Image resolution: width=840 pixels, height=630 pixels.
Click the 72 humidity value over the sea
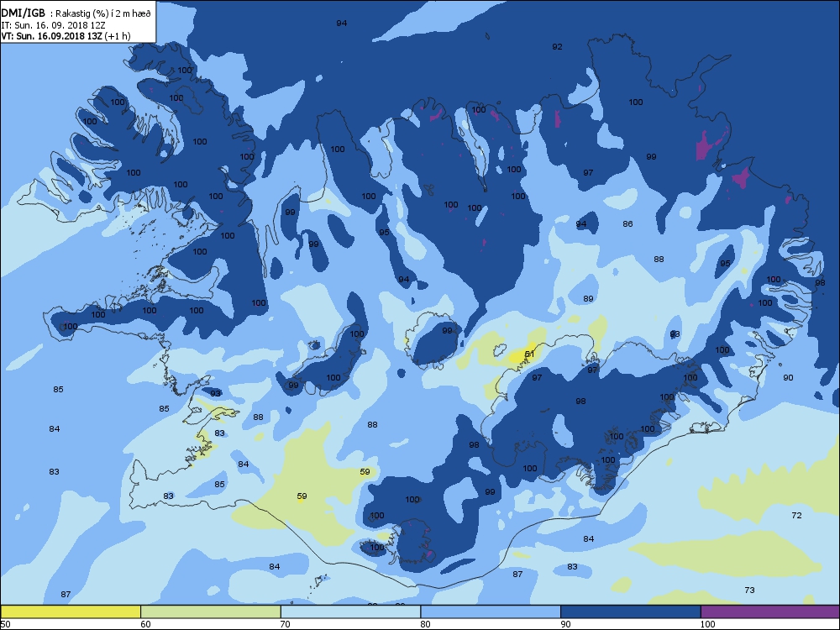(x=796, y=515)
